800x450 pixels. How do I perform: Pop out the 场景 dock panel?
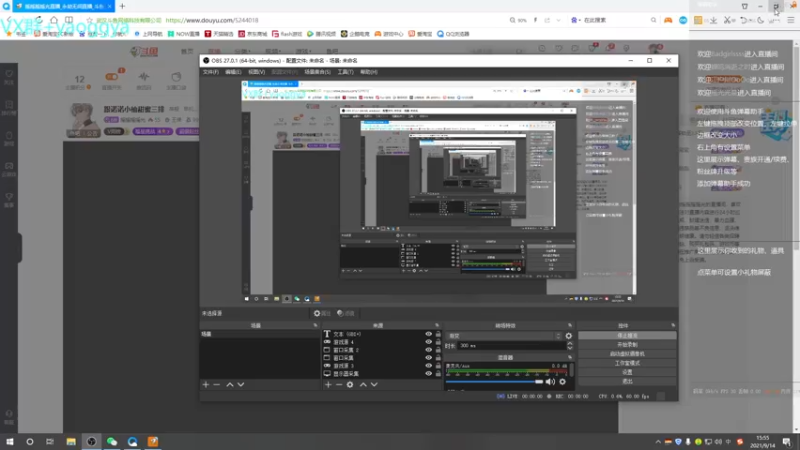pos(315,326)
